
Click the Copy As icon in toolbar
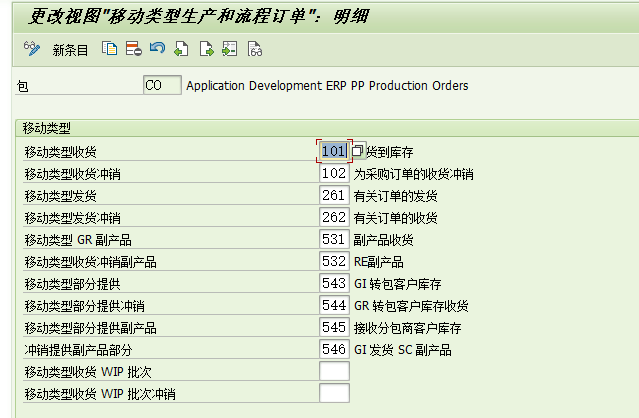[x=110, y=48]
